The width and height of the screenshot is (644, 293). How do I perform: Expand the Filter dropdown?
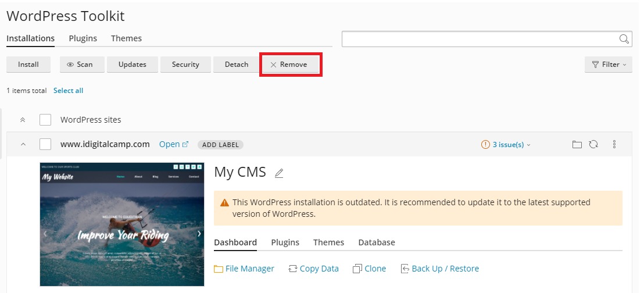(x=609, y=65)
